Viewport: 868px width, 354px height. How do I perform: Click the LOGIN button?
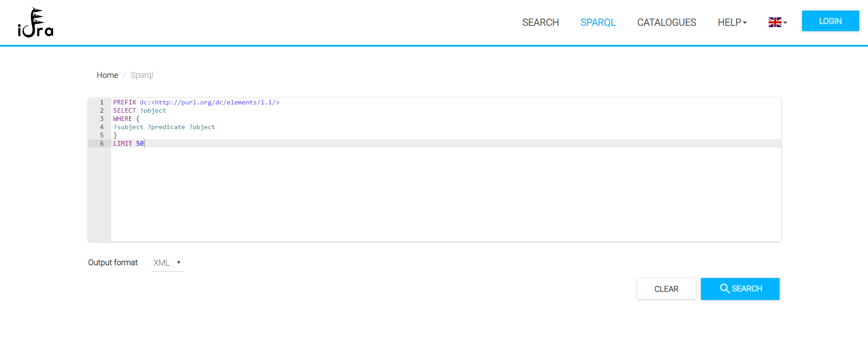pyautogui.click(x=830, y=21)
